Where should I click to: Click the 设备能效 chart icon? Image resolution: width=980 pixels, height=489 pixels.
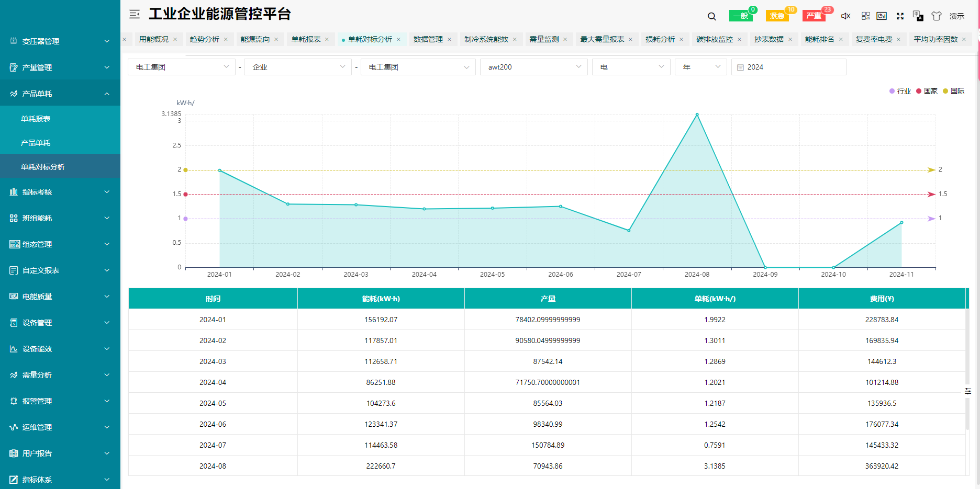14,349
